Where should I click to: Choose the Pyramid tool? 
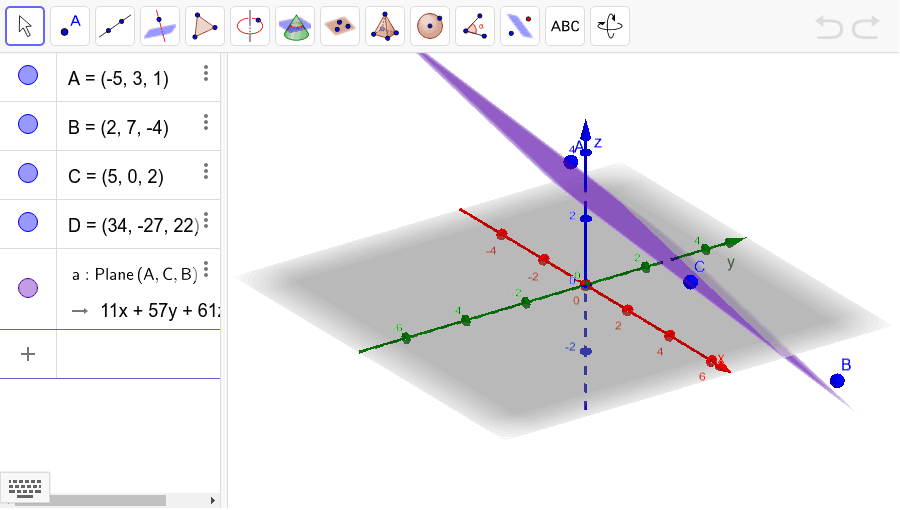385,26
